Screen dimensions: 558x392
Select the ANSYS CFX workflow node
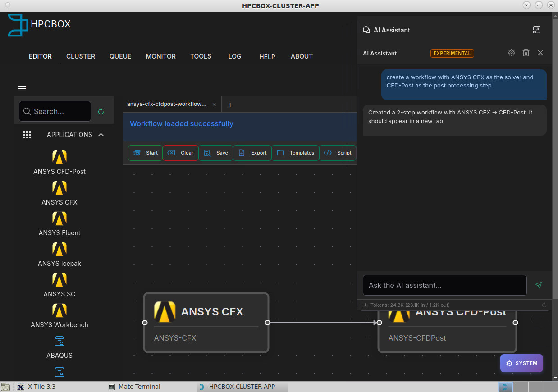[x=206, y=323]
